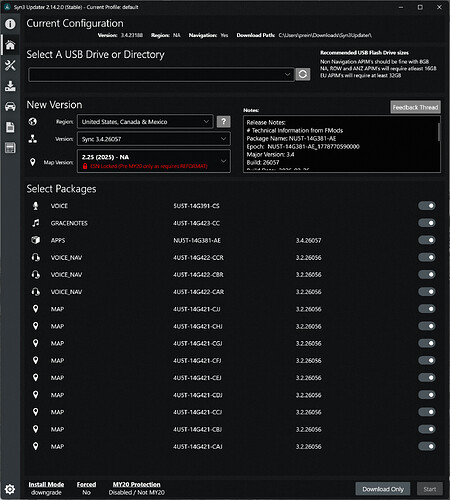Open the info page in sidebar
This screenshot has width=450, height=500.
pos(10,24)
